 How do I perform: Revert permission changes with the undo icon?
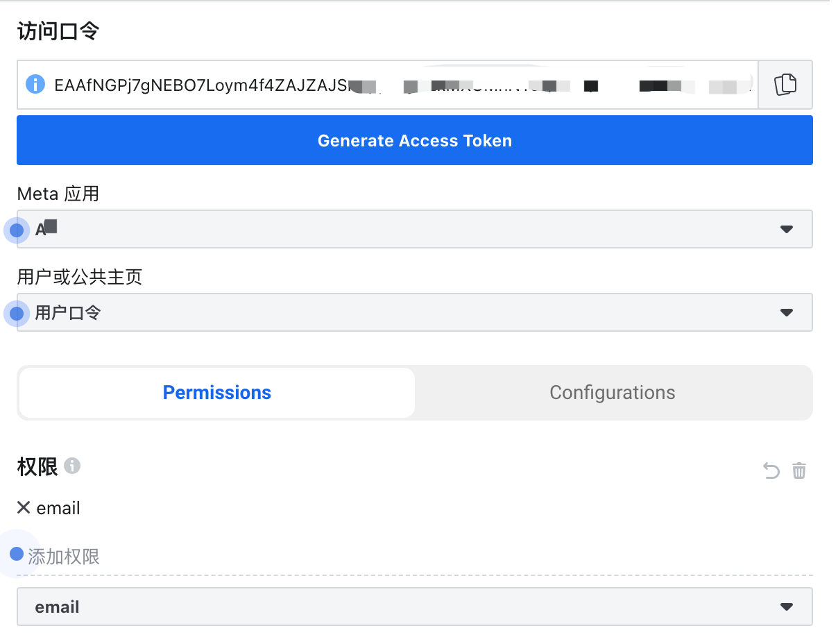[x=770, y=471]
